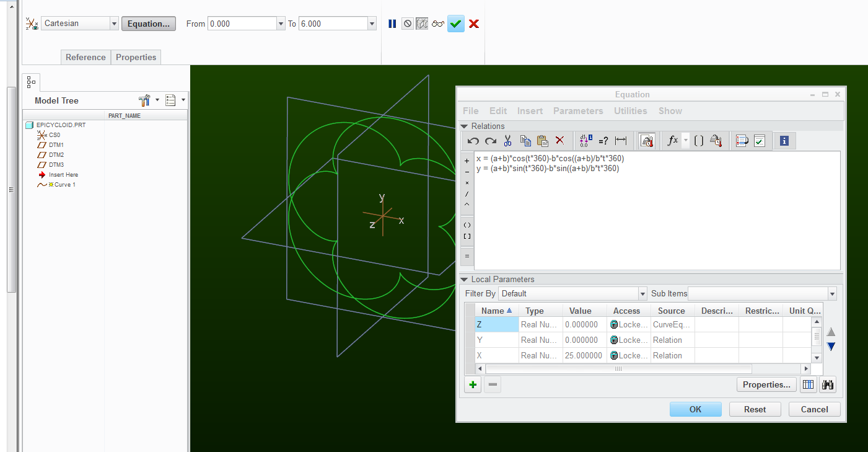The image size is (868, 452).
Task: Paste text into the relations editor
Action: point(543,141)
